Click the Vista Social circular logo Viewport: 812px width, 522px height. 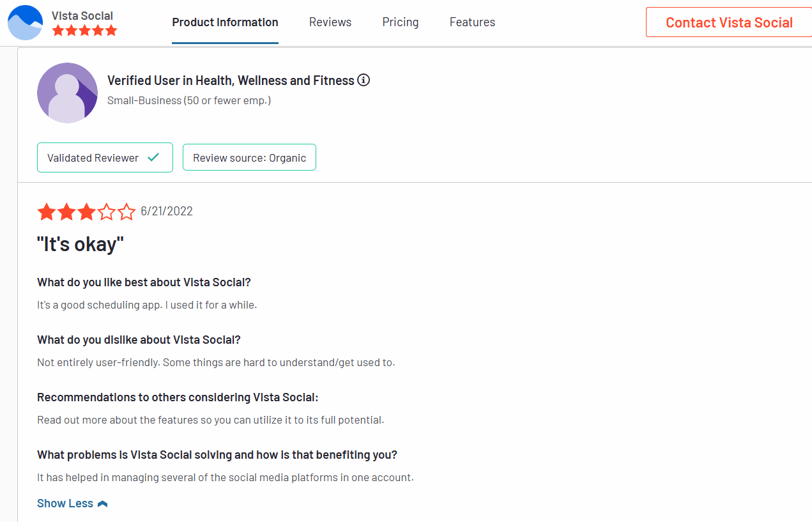point(24,22)
